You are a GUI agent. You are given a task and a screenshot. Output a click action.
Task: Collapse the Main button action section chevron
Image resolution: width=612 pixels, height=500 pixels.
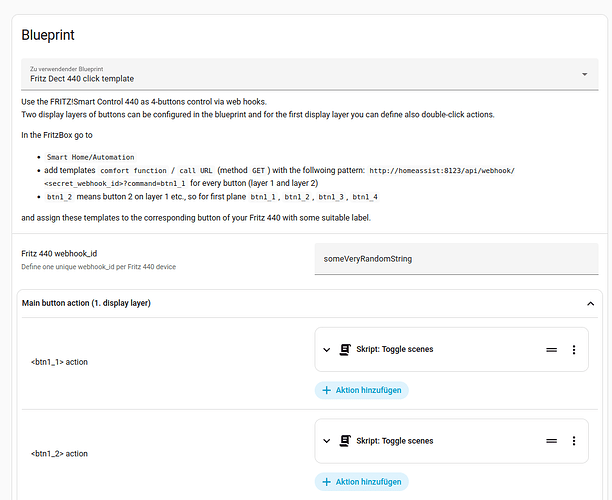[590, 303]
